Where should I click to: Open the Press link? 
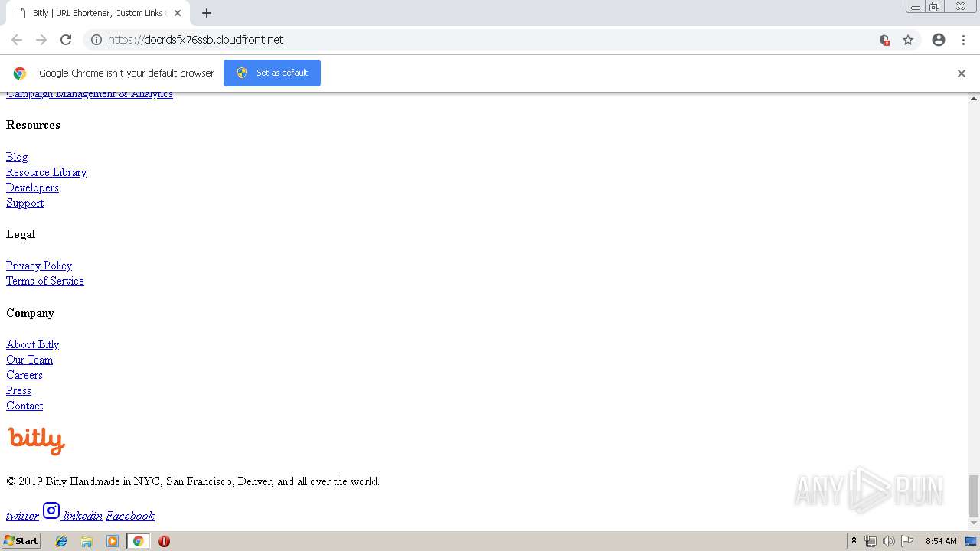(x=18, y=390)
